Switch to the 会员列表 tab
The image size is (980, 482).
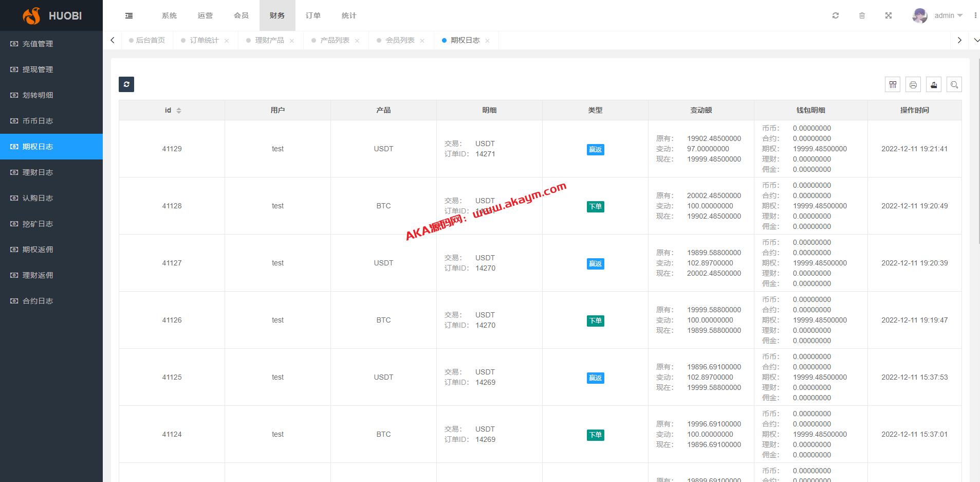pyautogui.click(x=400, y=40)
